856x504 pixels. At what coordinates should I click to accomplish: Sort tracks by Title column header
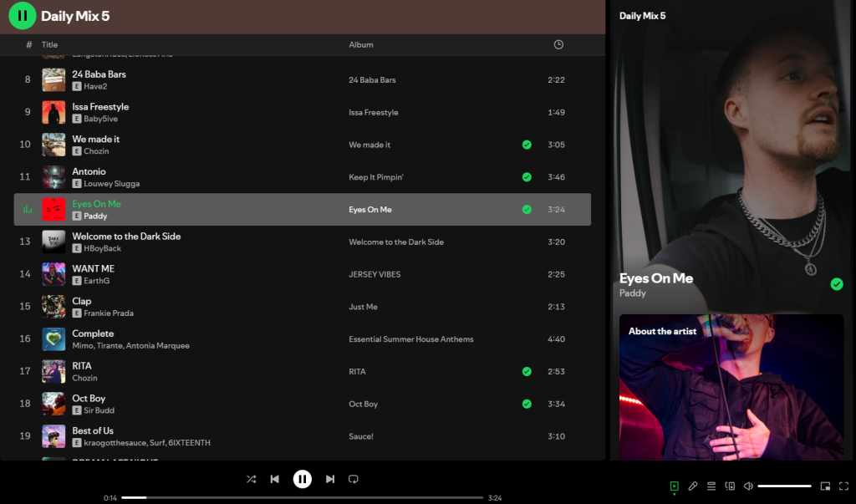click(49, 45)
